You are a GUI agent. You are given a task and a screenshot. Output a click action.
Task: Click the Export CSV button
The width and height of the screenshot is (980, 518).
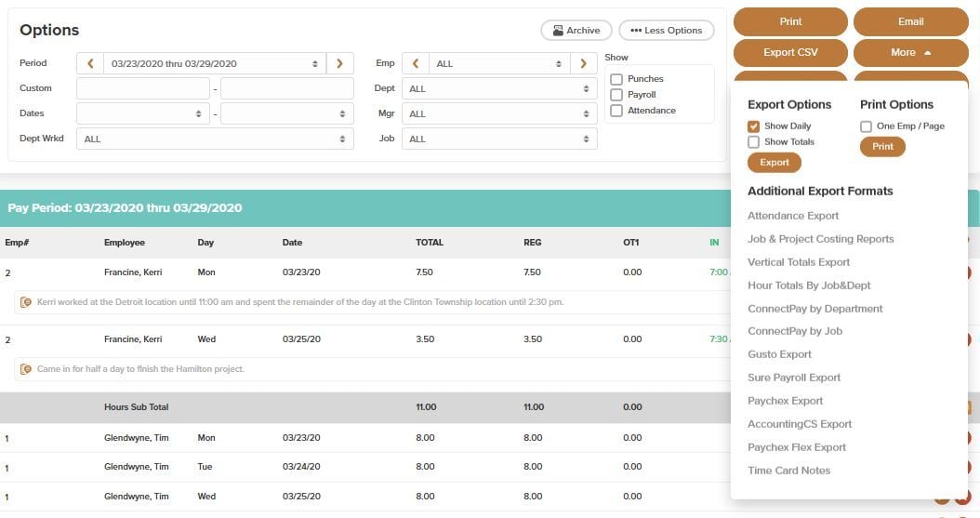[790, 52]
